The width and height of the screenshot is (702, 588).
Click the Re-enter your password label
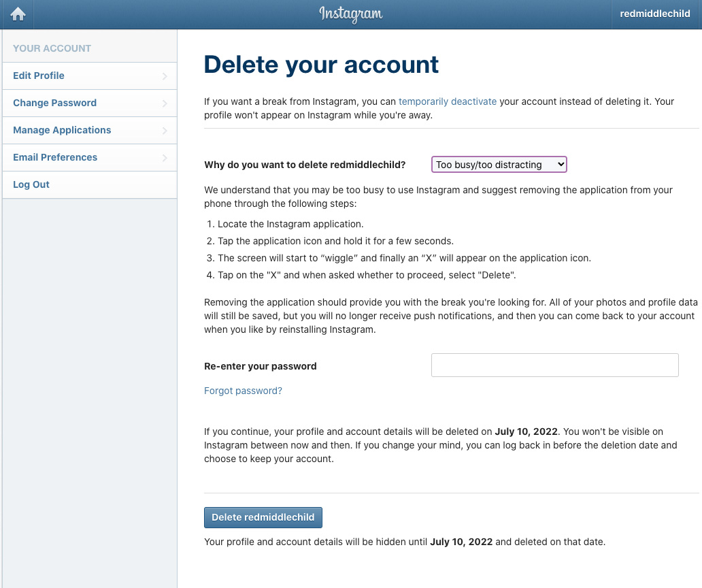pyautogui.click(x=261, y=366)
